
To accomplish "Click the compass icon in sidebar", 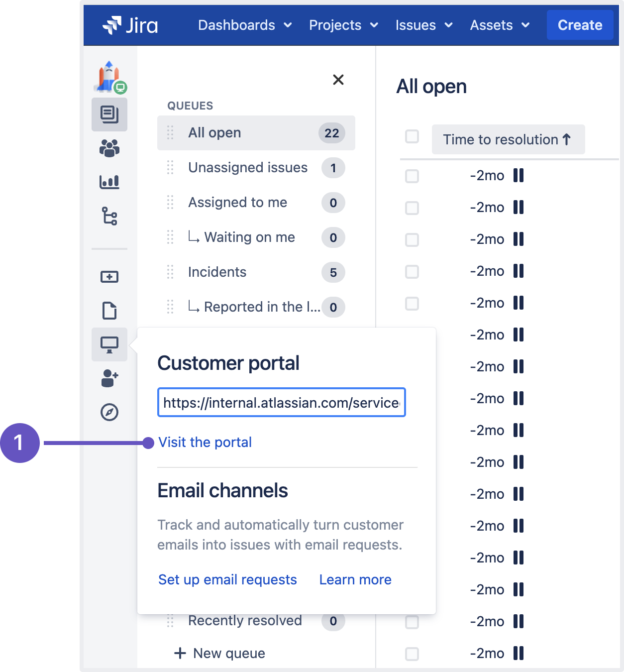I will [109, 412].
